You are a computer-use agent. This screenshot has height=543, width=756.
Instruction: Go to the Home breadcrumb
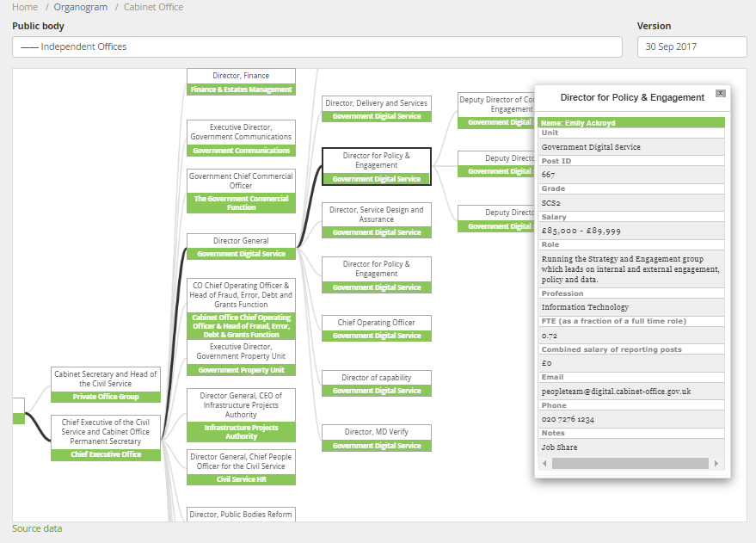tap(25, 7)
